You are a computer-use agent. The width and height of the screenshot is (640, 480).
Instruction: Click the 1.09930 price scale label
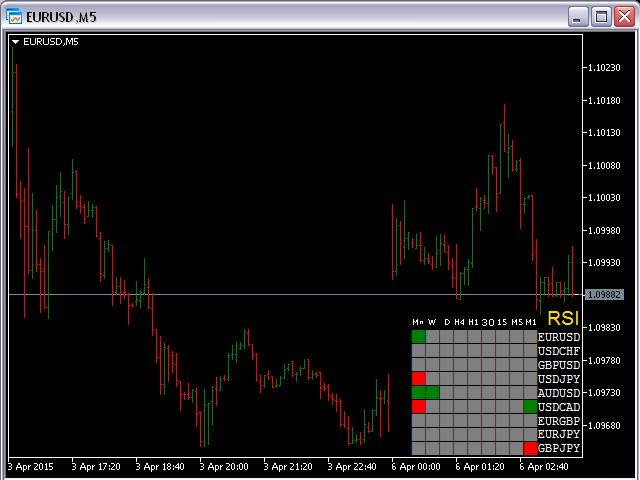pos(604,262)
